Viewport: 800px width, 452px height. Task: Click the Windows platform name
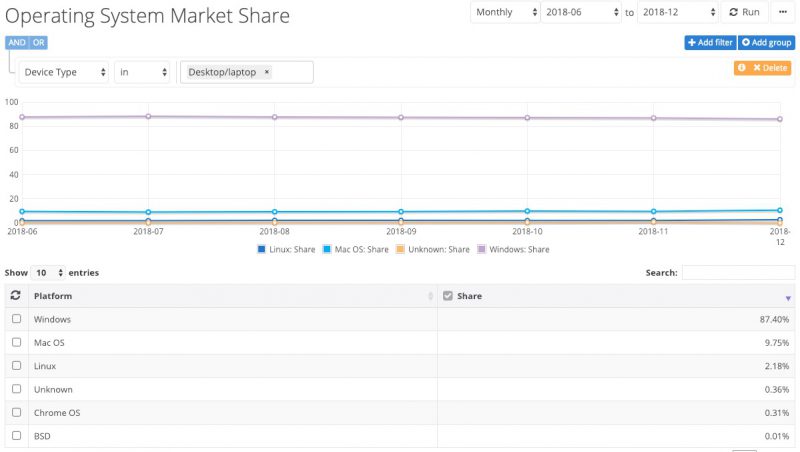point(52,319)
